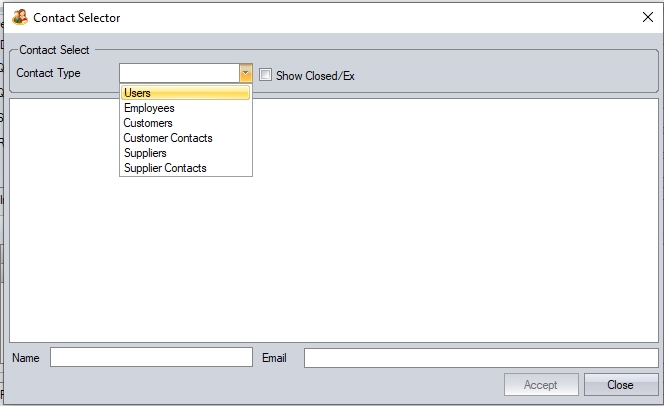This screenshot has height=406, width=664.
Task: Close the Contact Selector window with X
Action: point(647,17)
